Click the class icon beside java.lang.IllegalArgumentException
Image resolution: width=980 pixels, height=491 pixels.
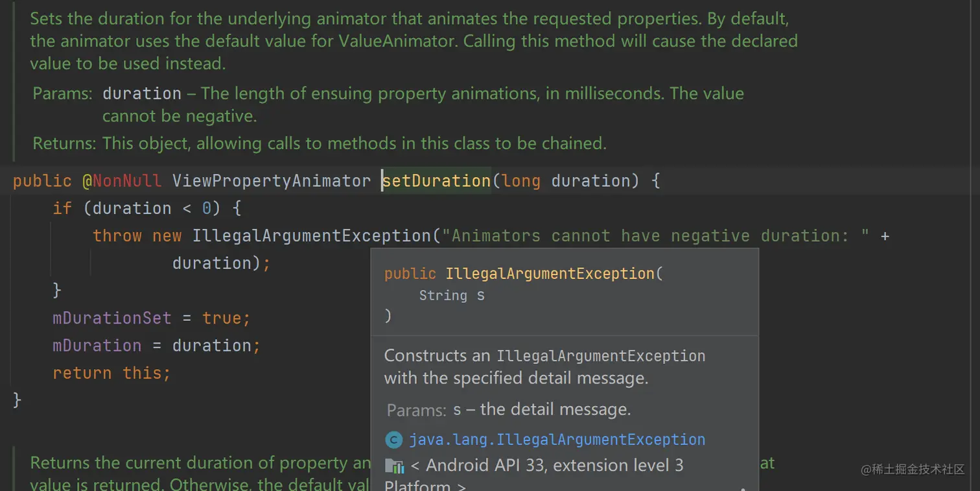point(393,440)
